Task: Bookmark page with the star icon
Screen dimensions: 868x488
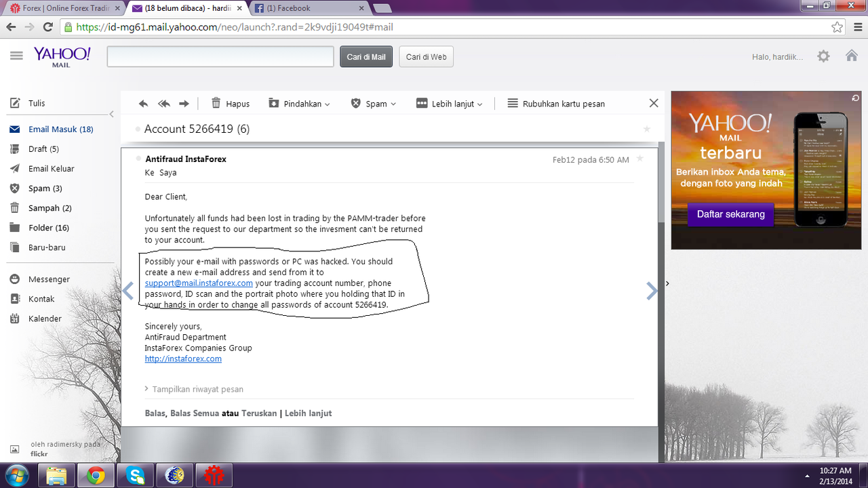Action: click(x=837, y=28)
